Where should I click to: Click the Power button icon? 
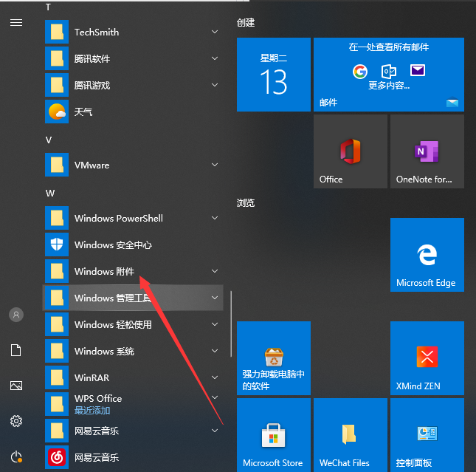(x=15, y=456)
